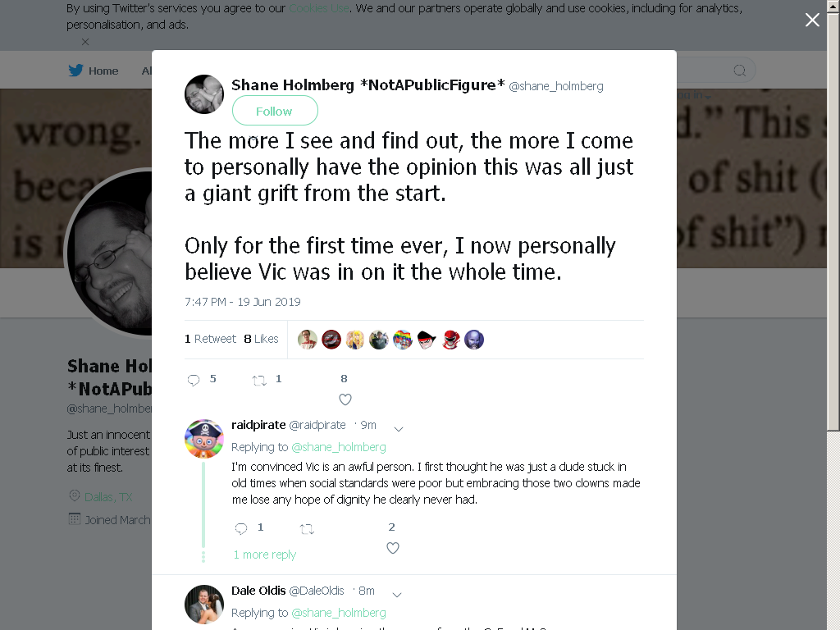Open Shane Holmberg's avatar in tweet

[x=204, y=94]
